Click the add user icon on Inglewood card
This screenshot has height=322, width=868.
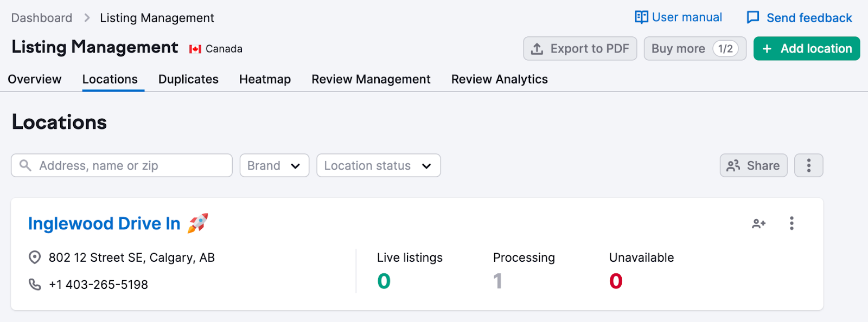(x=758, y=223)
